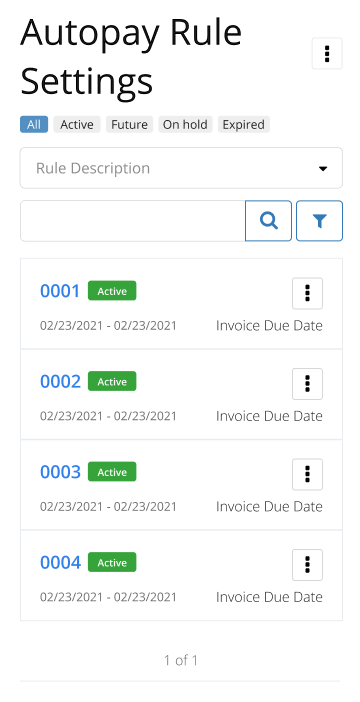The height and width of the screenshot is (702, 360).
Task: Open page options kebab menu beside title
Action: click(x=327, y=53)
